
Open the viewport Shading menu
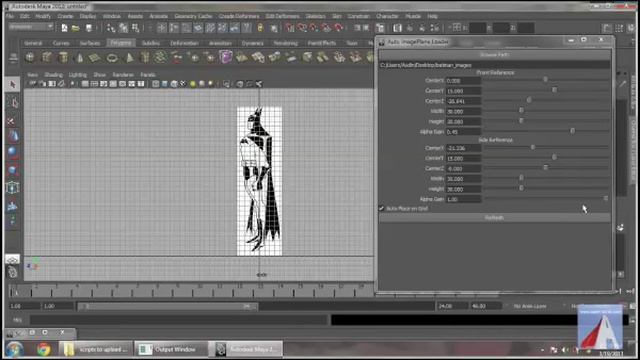pos(53,75)
